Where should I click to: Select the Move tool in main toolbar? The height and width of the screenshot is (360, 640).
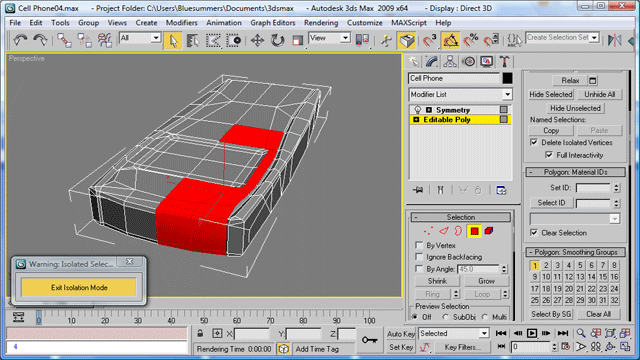pyautogui.click(x=257, y=40)
